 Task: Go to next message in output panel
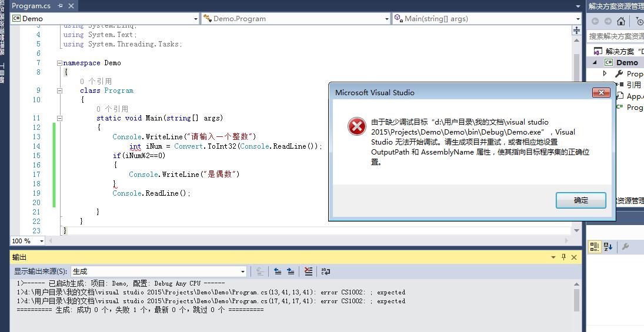click(x=291, y=271)
